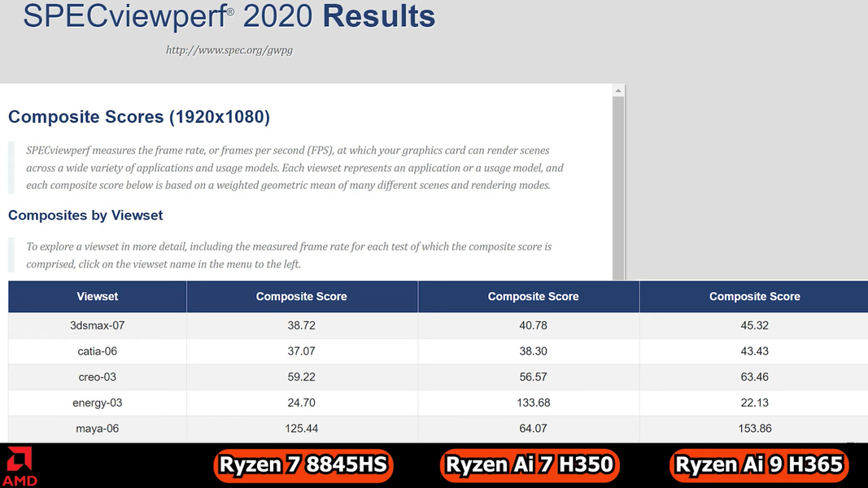The image size is (868, 488).
Task: Click the Composites by Viewset heading
Action: (x=85, y=216)
